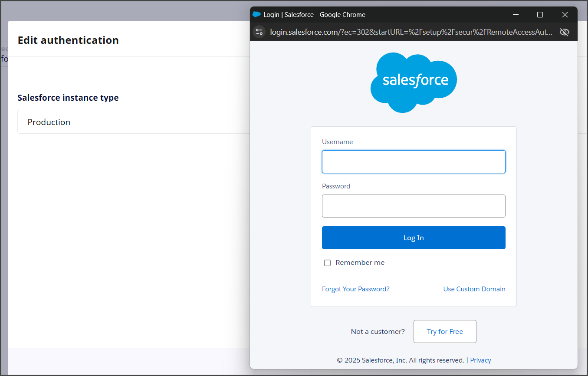The width and height of the screenshot is (588, 376).
Task: Click the Not a customer? text
Action: (x=378, y=332)
